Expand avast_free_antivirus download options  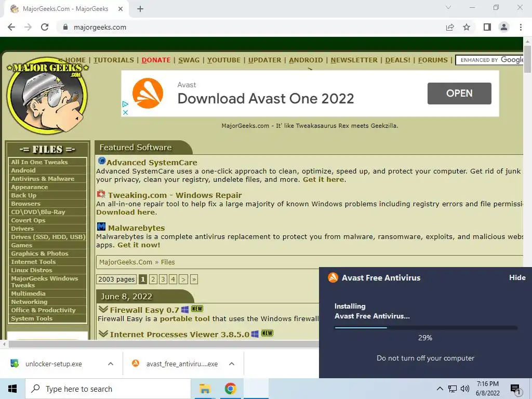232,364
